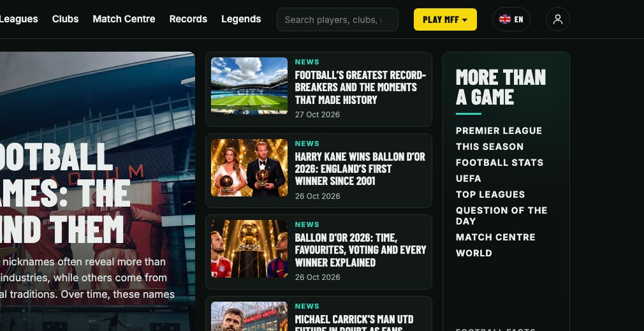Open the featured football nicknames hero article
The height and width of the screenshot is (331, 644).
click(x=98, y=191)
